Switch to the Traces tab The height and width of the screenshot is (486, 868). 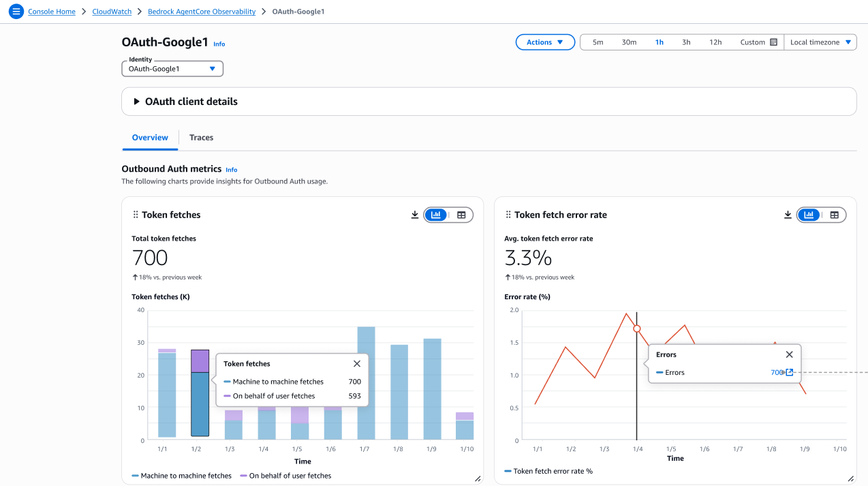click(x=201, y=138)
